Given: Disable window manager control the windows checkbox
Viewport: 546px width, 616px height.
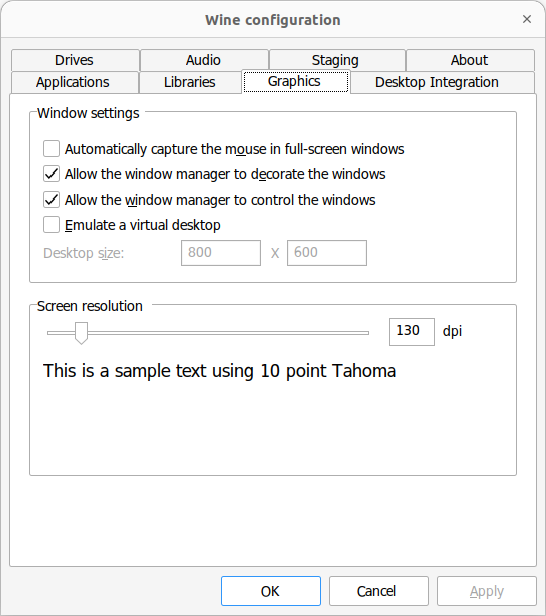Looking at the screenshot, I should coord(51,200).
